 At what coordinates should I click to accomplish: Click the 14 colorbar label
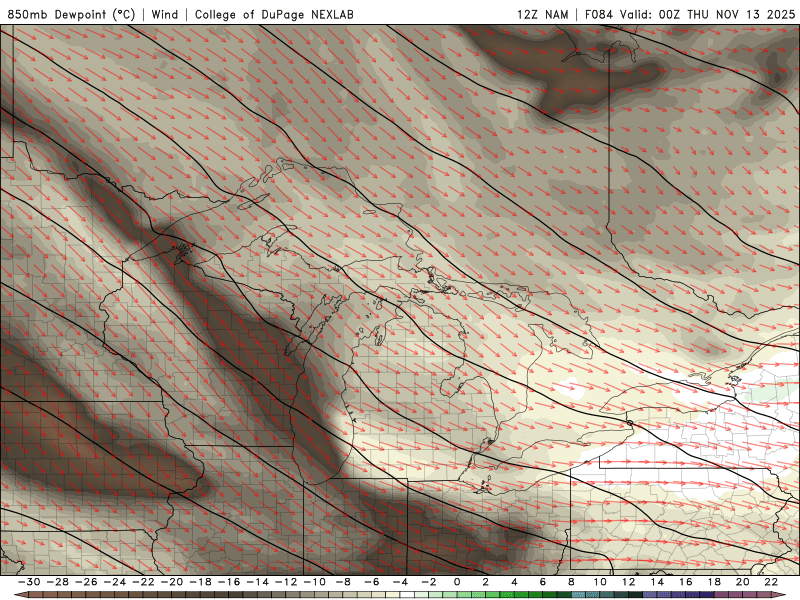tap(657, 582)
